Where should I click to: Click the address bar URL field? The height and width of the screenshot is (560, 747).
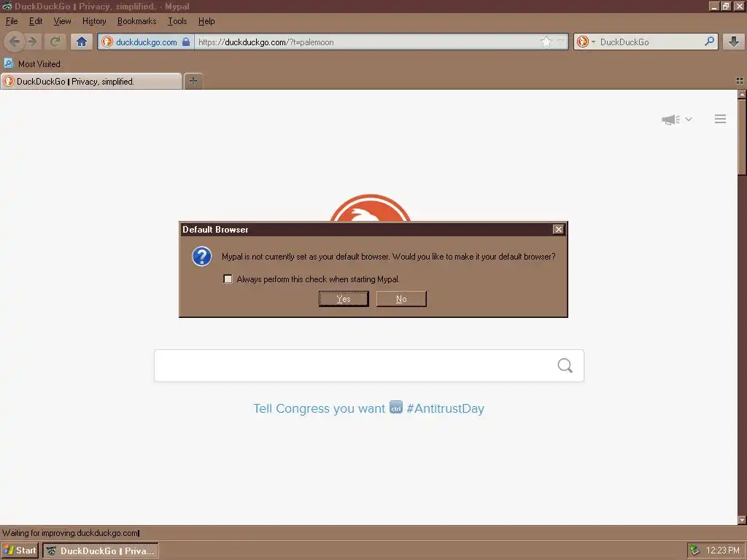pos(367,42)
